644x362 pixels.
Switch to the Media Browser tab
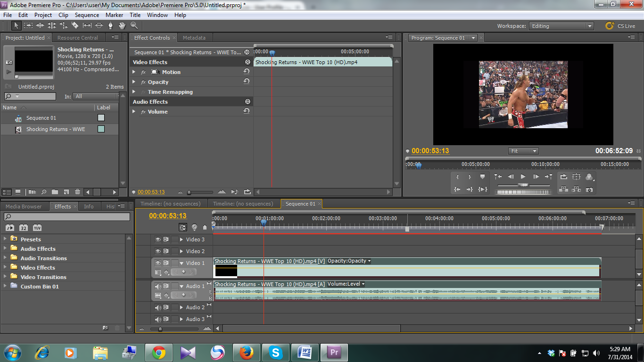(x=24, y=206)
